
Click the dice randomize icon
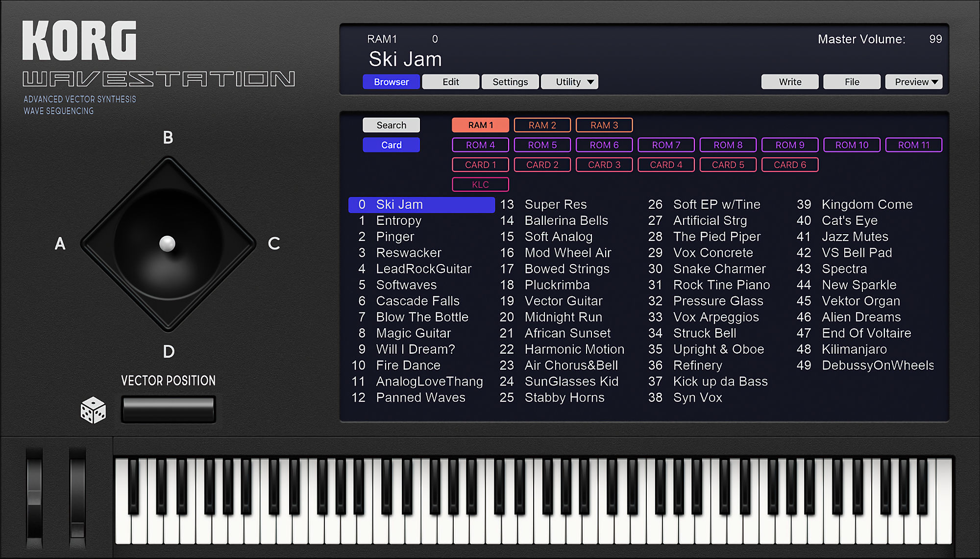93,410
